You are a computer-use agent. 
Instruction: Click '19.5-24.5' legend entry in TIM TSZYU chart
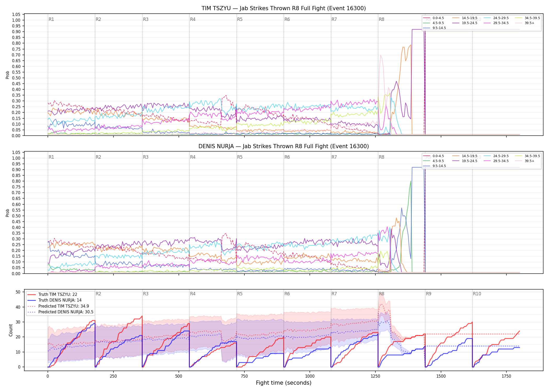[465, 23]
